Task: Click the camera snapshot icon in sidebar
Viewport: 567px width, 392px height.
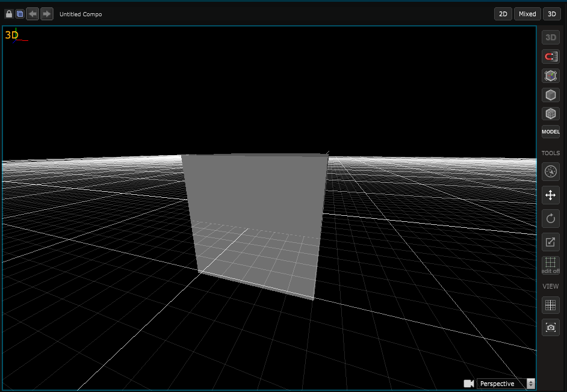Action: tap(551, 328)
